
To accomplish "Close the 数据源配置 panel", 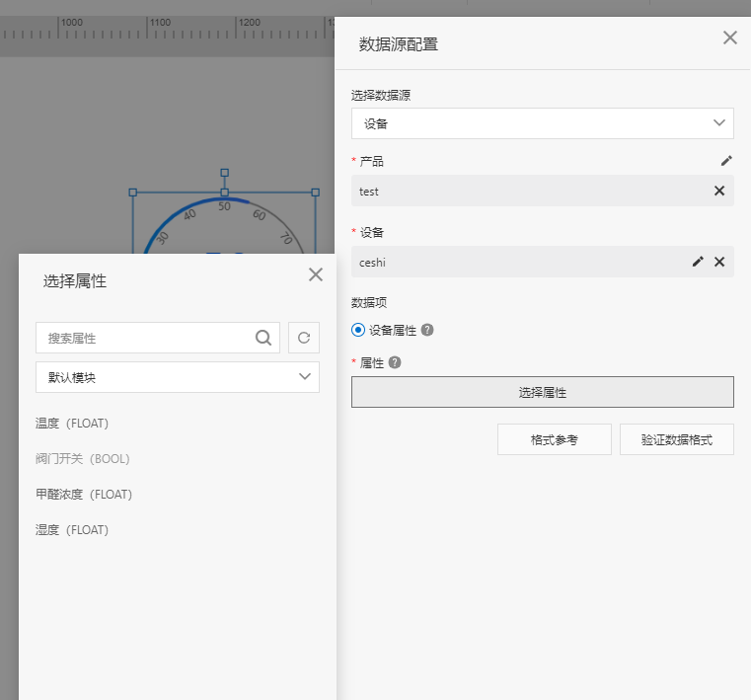I will coord(730,38).
